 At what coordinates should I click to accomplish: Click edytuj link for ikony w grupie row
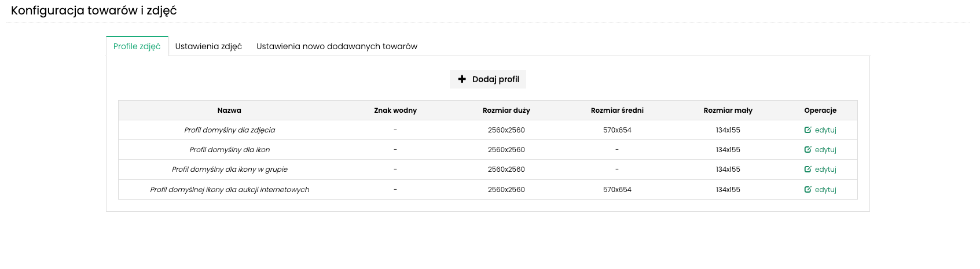(825, 169)
